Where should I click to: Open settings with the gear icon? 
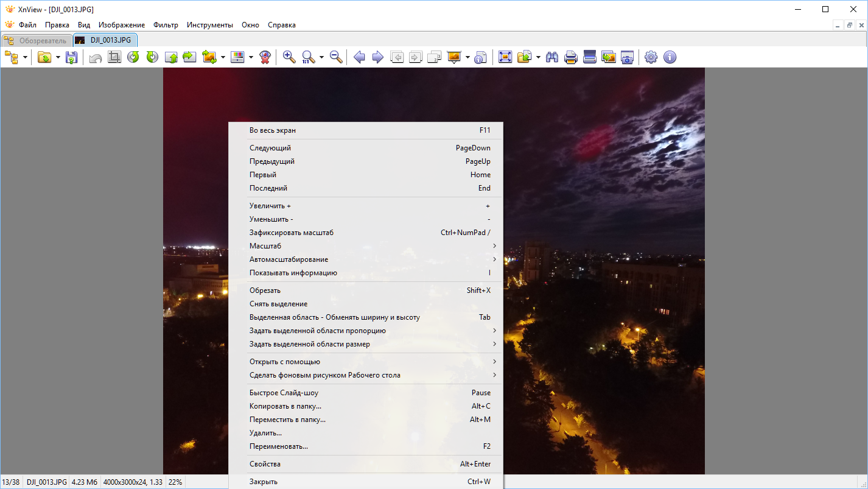[x=651, y=57]
